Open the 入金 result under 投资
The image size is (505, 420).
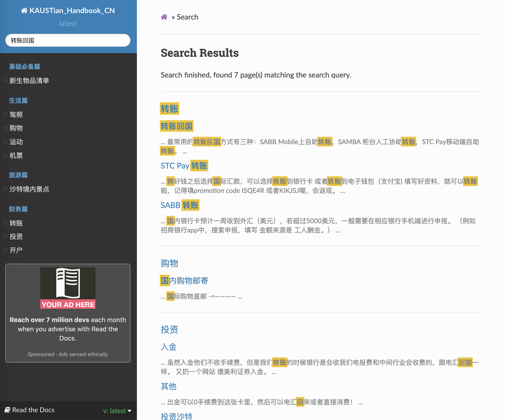pyautogui.click(x=169, y=347)
